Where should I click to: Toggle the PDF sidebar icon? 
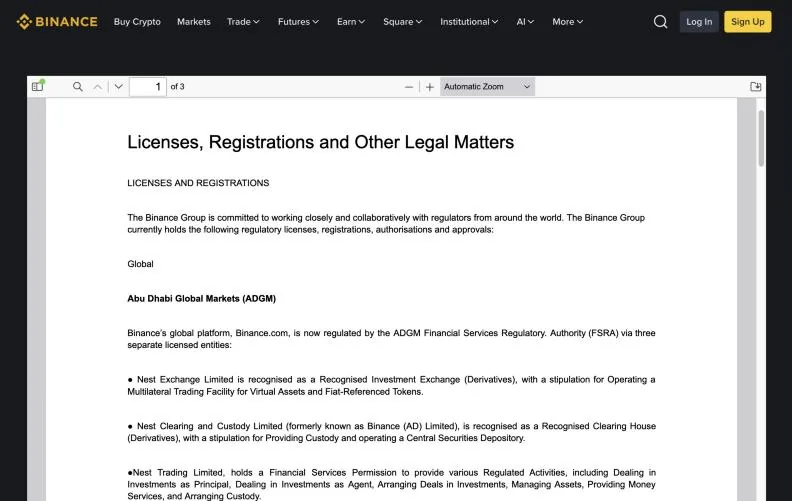tap(38, 86)
